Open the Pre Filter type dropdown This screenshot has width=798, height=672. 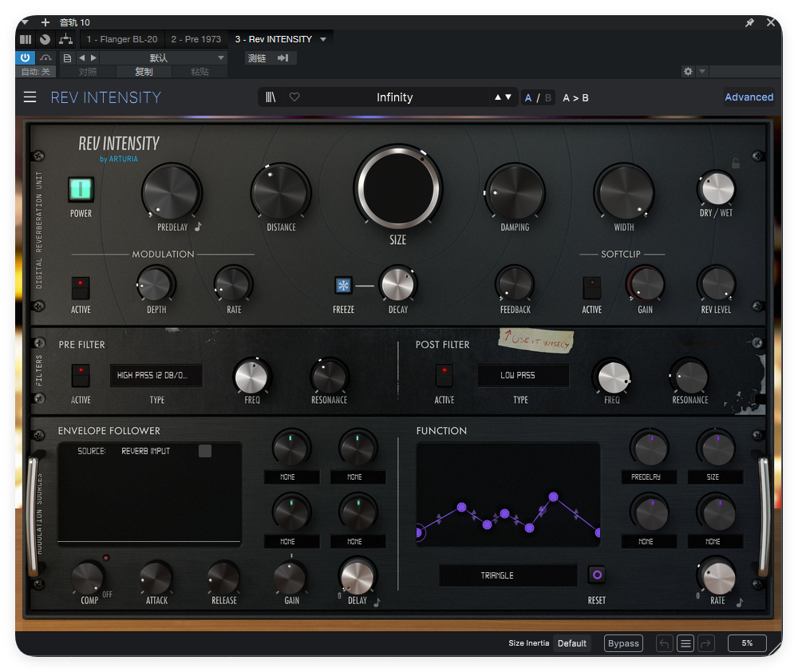point(156,375)
